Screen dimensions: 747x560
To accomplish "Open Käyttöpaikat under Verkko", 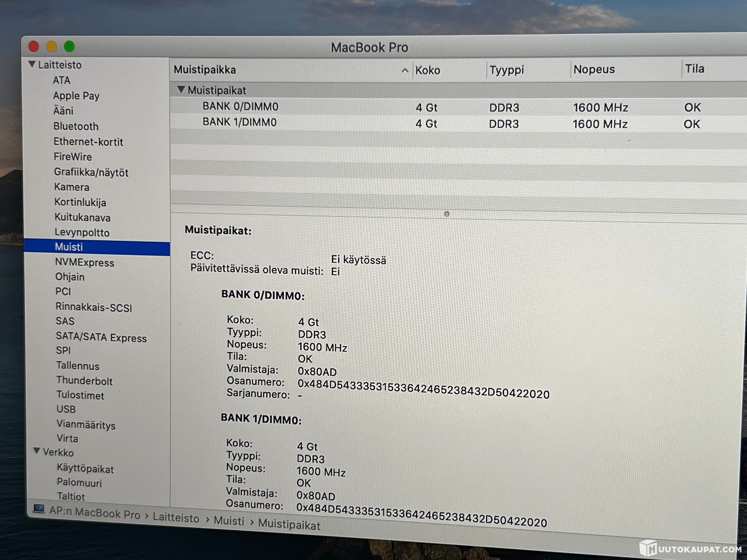I will click(x=85, y=469).
